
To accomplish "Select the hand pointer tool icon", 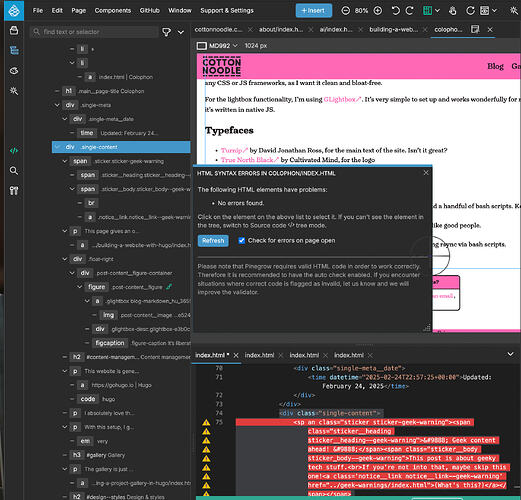I will coord(452,11).
